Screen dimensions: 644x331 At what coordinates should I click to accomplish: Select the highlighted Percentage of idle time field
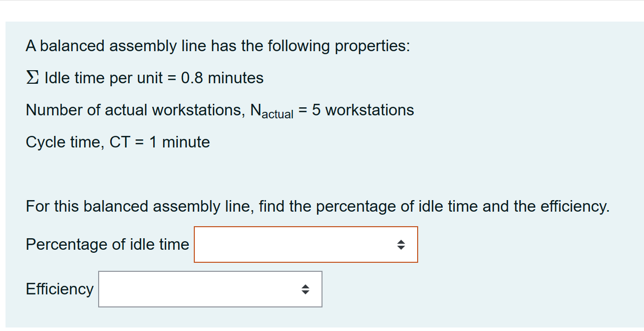(x=305, y=244)
